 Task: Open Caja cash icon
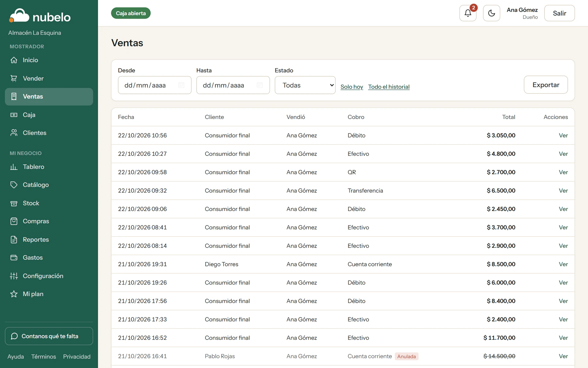[14, 115]
